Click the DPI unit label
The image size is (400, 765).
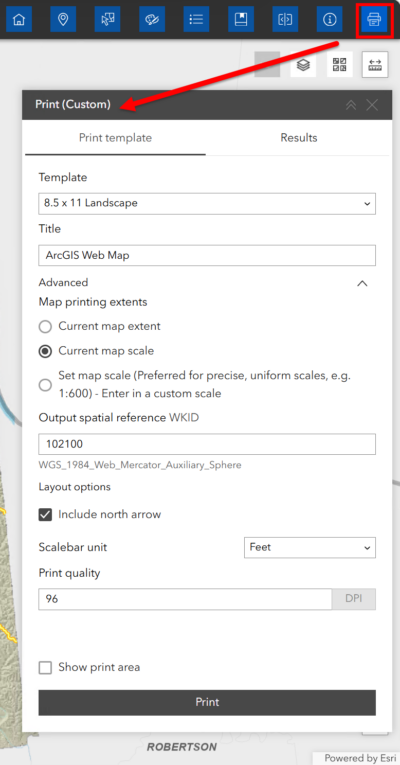(x=354, y=599)
